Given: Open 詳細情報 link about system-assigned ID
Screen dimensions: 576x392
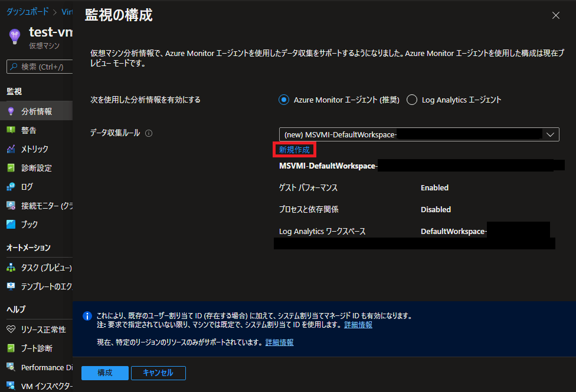Looking at the screenshot, I should tap(358, 325).
